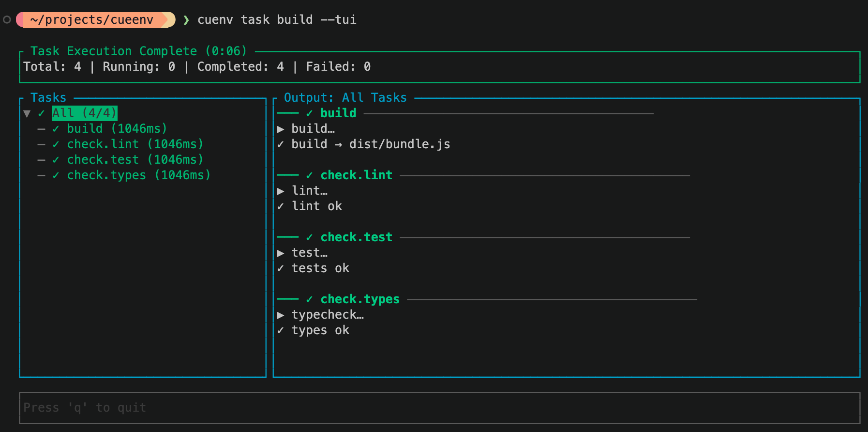The image size is (868, 432).
Task: Select build (1046ms) task
Action: 117,129
